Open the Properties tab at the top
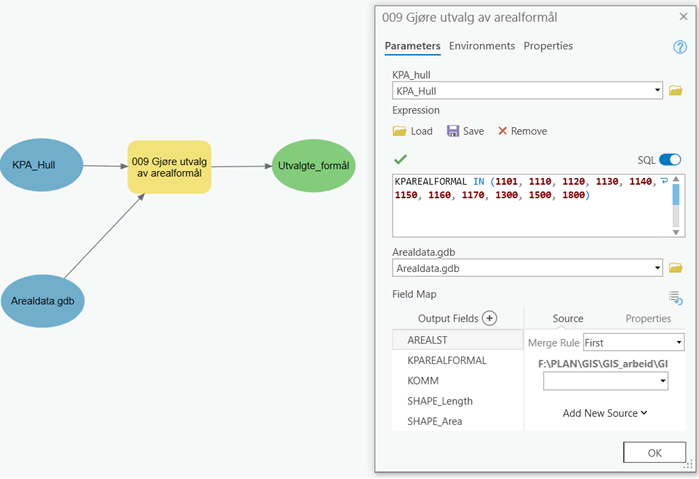 coord(548,46)
